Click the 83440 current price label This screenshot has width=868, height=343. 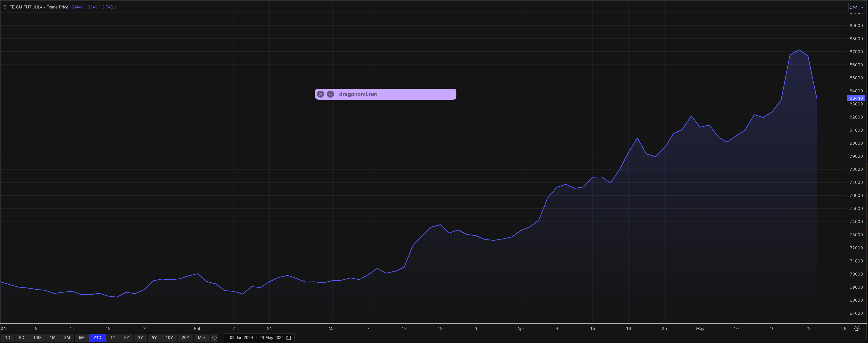point(855,98)
